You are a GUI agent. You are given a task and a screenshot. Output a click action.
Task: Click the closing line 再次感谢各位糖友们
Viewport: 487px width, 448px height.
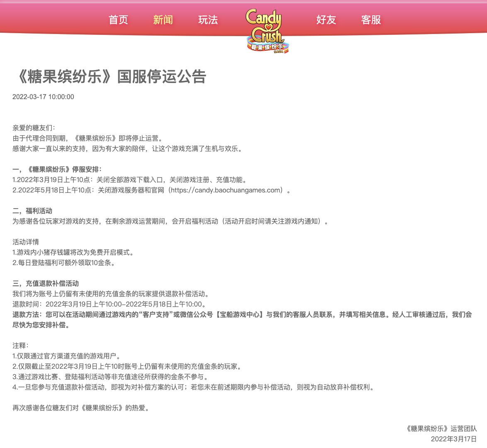(82, 408)
